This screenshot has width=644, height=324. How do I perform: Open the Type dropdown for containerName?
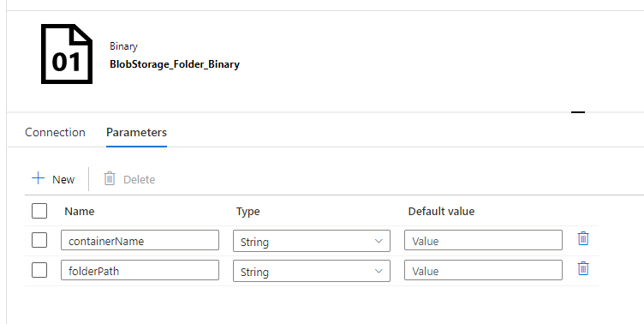pos(312,241)
